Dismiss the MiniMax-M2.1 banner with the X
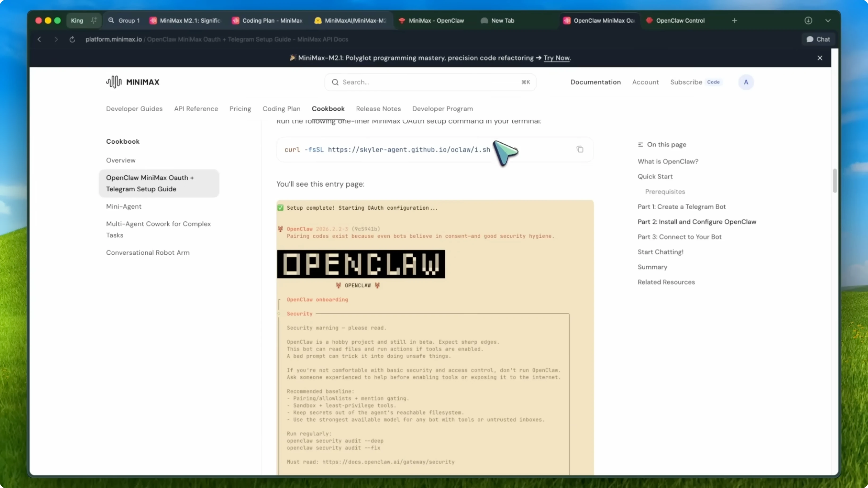 [820, 58]
